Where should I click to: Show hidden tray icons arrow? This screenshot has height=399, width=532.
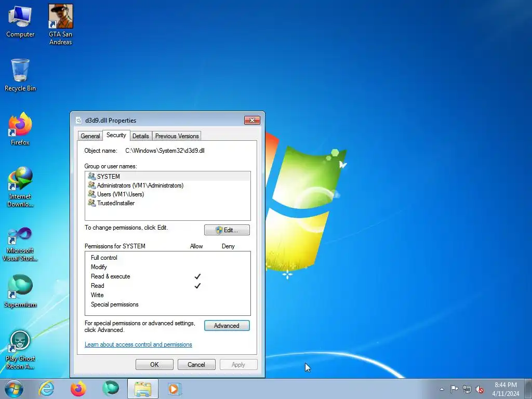tap(442, 389)
